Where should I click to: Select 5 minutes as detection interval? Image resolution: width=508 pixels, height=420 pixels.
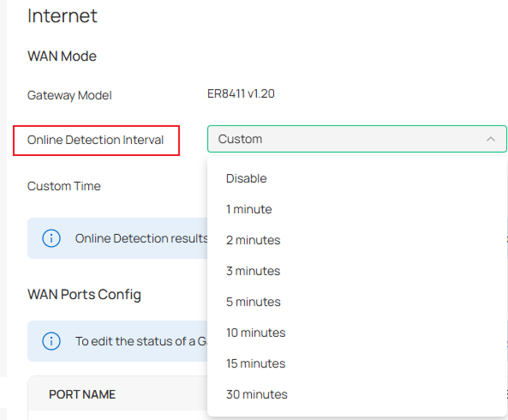tap(252, 302)
